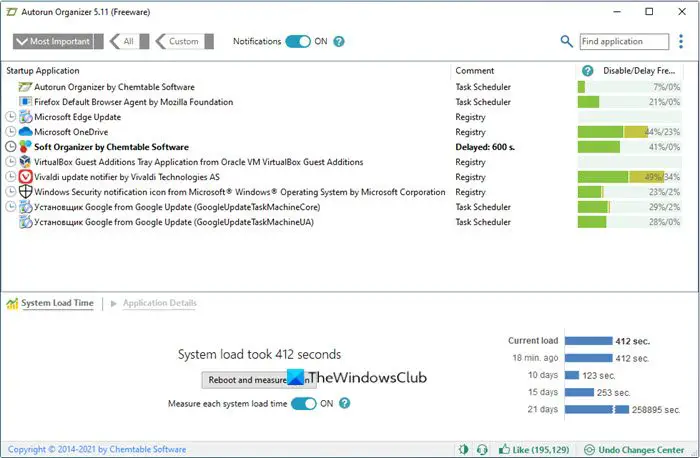The image size is (700, 458).
Task: Click the headset support icon in status bar
Action: pyautogui.click(x=482, y=450)
